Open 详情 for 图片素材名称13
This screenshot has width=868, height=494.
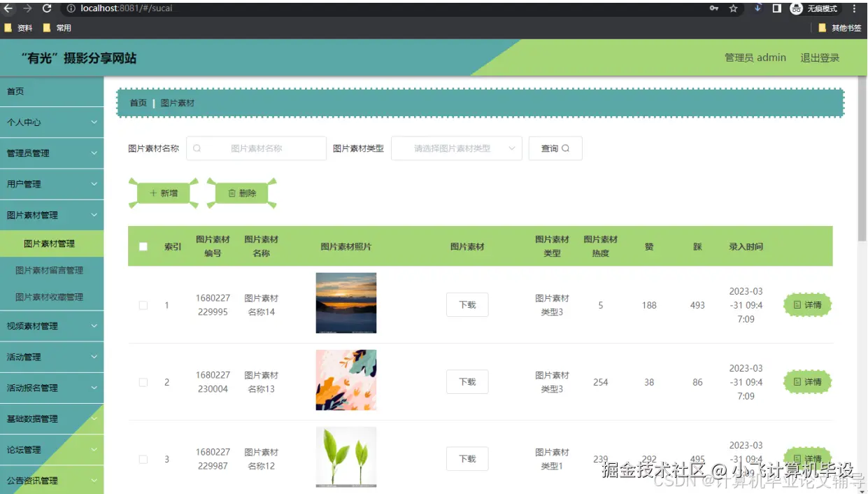click(808, 382)
